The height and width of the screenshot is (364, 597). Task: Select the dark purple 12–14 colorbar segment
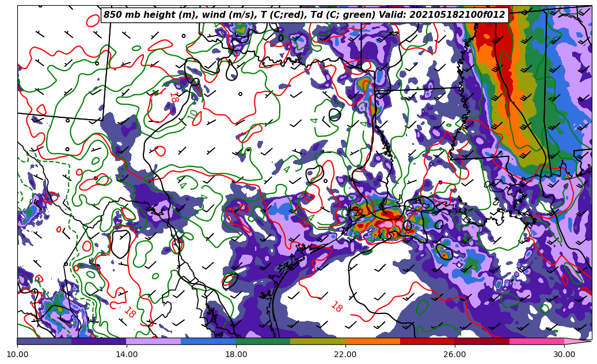click(99, 341)
